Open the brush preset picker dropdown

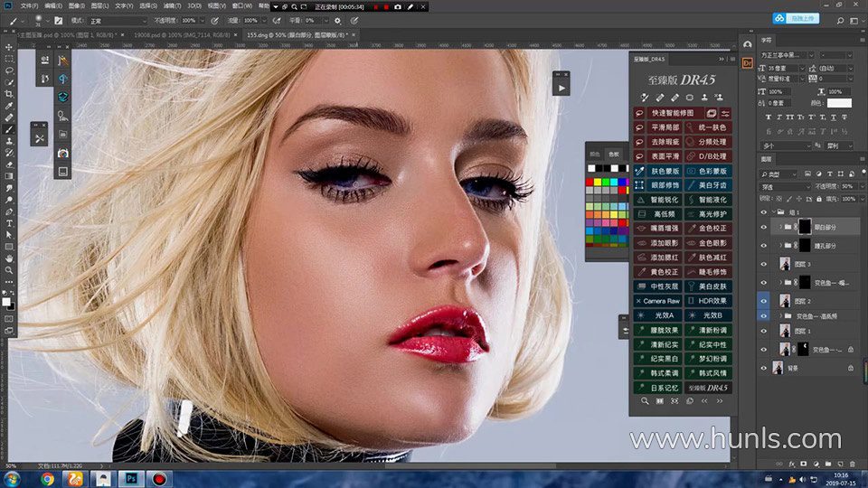[47, 21]
